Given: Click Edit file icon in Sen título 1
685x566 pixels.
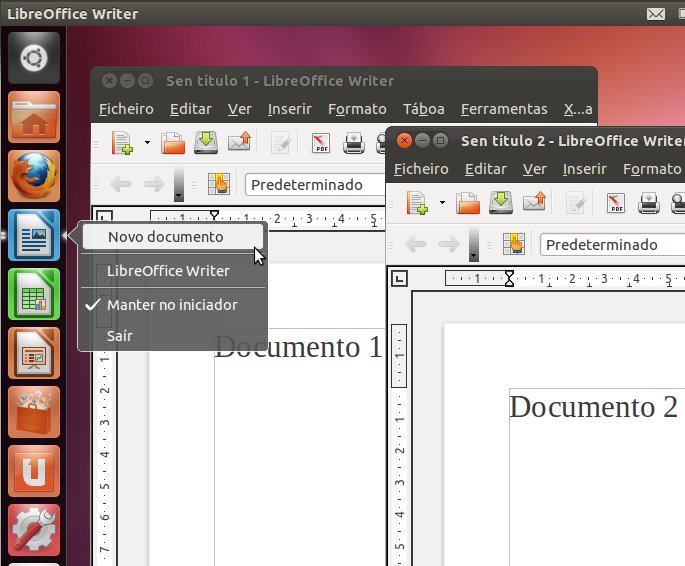Looking at the screenshot, I should [280, 143].
